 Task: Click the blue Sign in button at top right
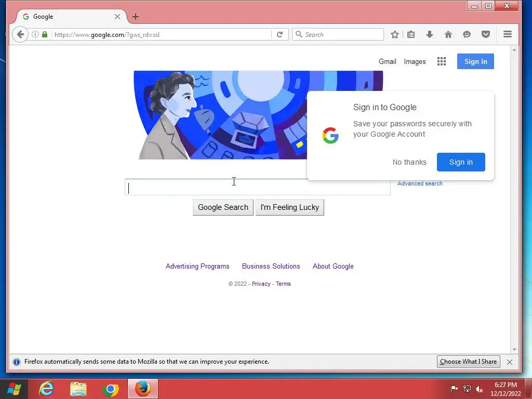(475, 61)
